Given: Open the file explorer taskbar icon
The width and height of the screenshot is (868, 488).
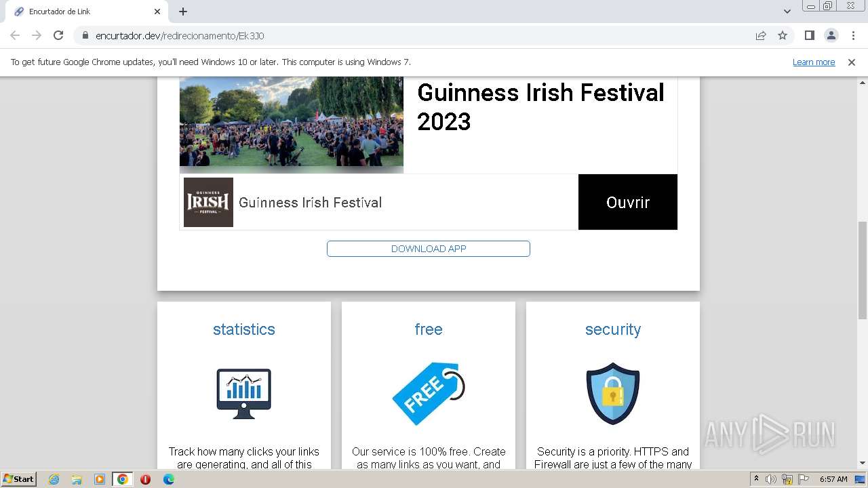Looking at the screenshot, I should tap(77, 479).
